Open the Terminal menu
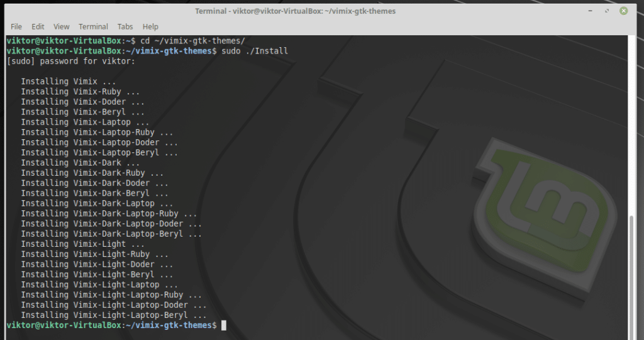The width and height of the screenshot is (644, 340). tap(93, 26)
